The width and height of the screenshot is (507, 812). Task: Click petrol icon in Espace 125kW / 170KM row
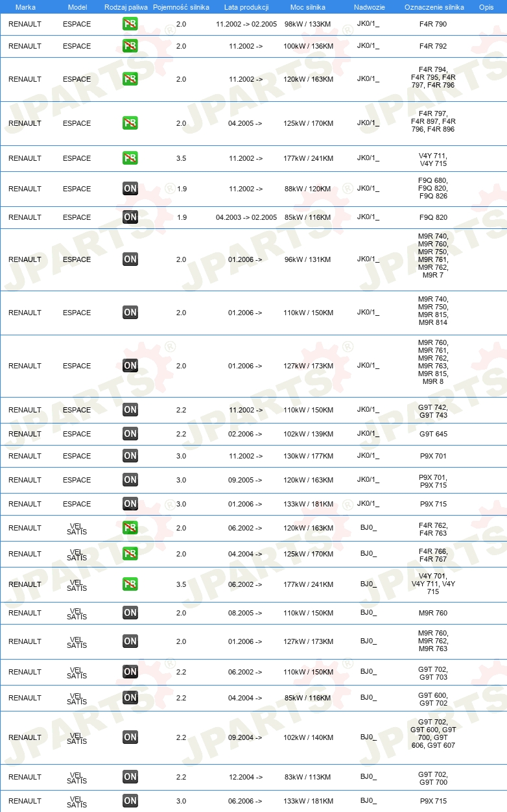pyautogui.click(x=130, y=123)
